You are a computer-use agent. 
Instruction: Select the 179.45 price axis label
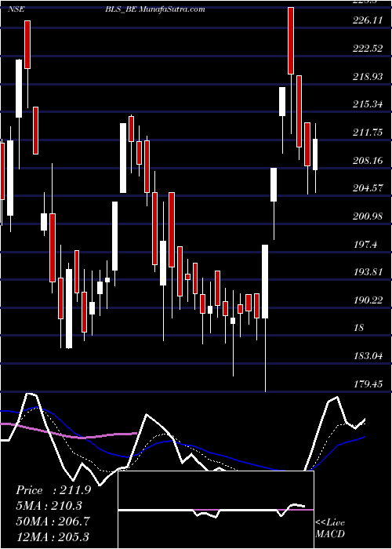[x=368, y=384]
